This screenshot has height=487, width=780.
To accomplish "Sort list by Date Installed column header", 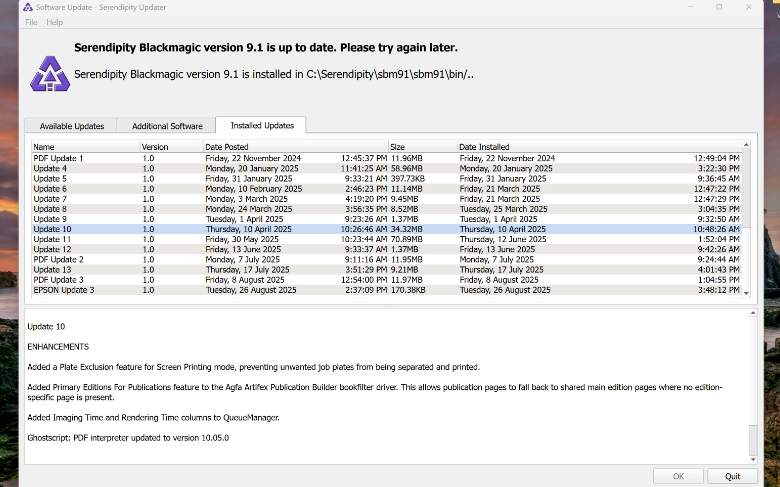I will (599, 147).
